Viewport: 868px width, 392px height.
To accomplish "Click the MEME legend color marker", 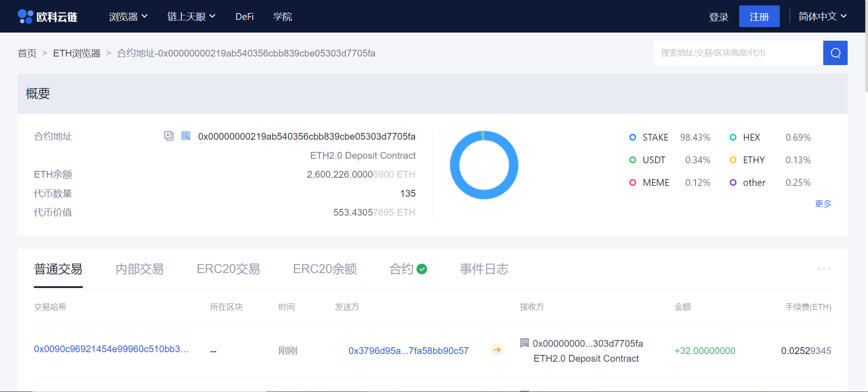I will coord(633,182).
